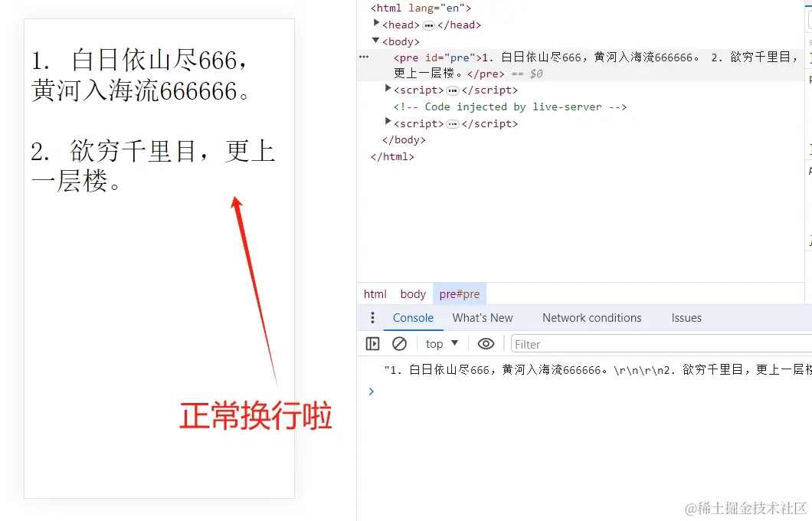
Task: Select the closing body tag
Action: coord(404,140)
